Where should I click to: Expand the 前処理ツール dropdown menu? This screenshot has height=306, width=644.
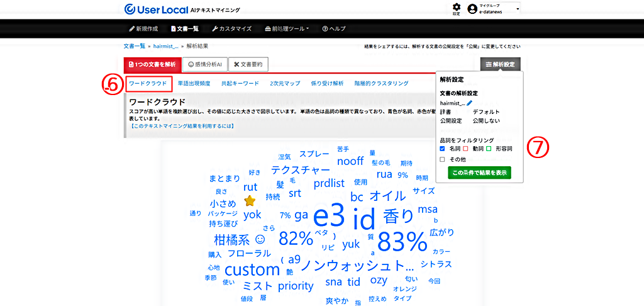[287, 29]
